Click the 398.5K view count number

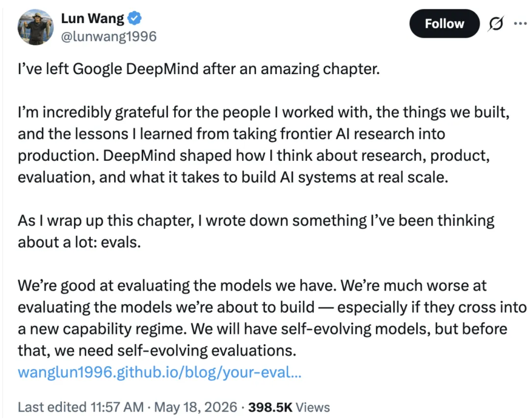coord(270,407)
